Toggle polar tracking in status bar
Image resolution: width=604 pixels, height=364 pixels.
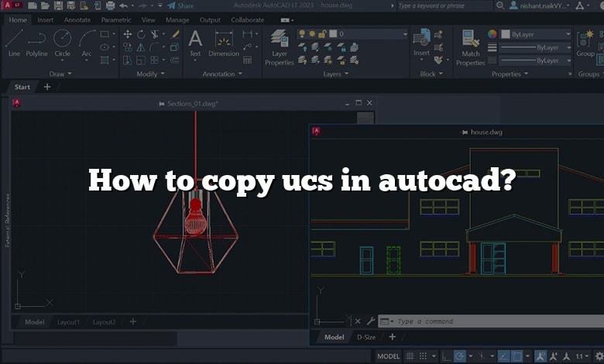pyautogui.click(x=459, y=356)
